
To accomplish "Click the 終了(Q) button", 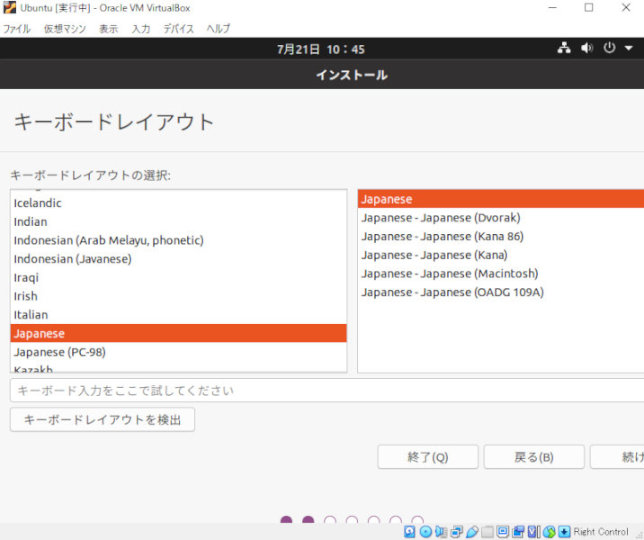I will point(428,457).
